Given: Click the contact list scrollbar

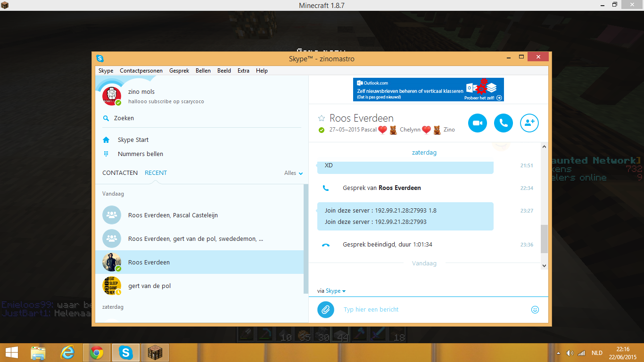Looking at the screenshot, I should click(306, 239).
